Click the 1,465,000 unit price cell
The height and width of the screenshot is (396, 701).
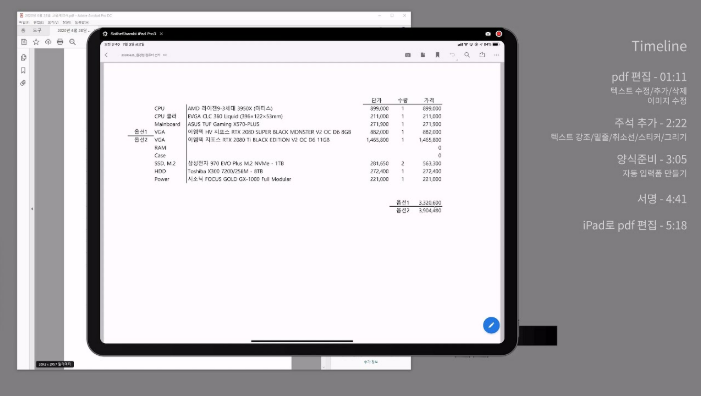[377, 140]
